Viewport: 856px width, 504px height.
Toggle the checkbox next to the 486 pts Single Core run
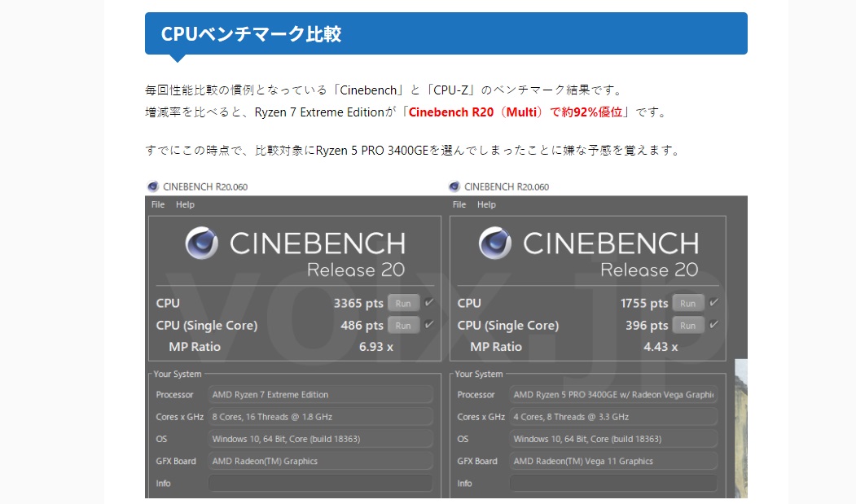click(x=429, y=324)
